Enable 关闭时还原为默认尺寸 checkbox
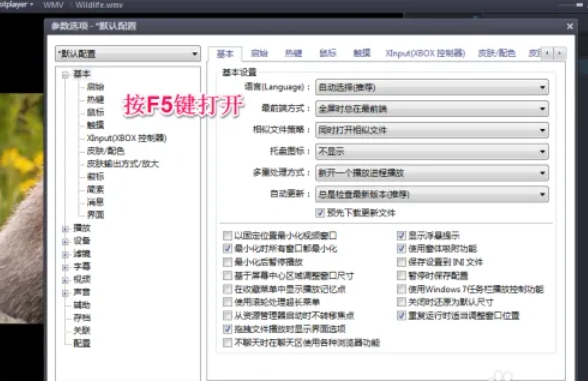The width and height of the screenshot is (588, 381). [401, 302]
